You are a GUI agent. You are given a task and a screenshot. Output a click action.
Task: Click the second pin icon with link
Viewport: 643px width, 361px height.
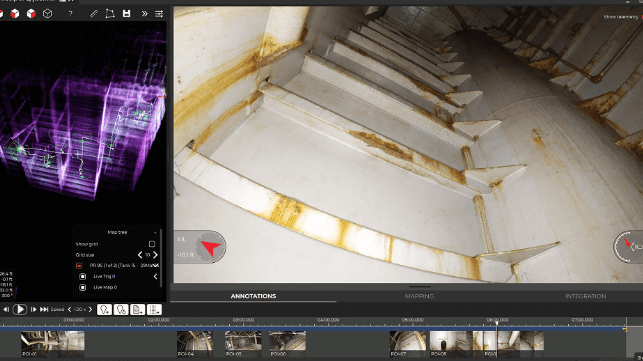121,309
